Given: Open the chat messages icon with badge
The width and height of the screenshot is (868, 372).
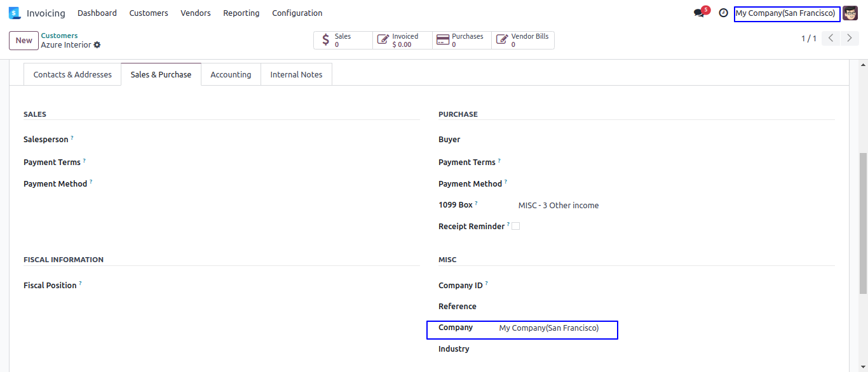Looking at the screenshot, I should [700, 13].
